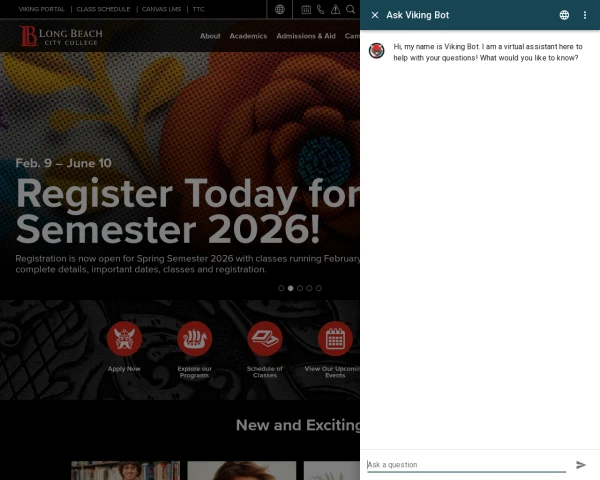This screenshot has width=600, height=480.
Task: Open the Viking Bot more options menu
Action: [585, 15]
